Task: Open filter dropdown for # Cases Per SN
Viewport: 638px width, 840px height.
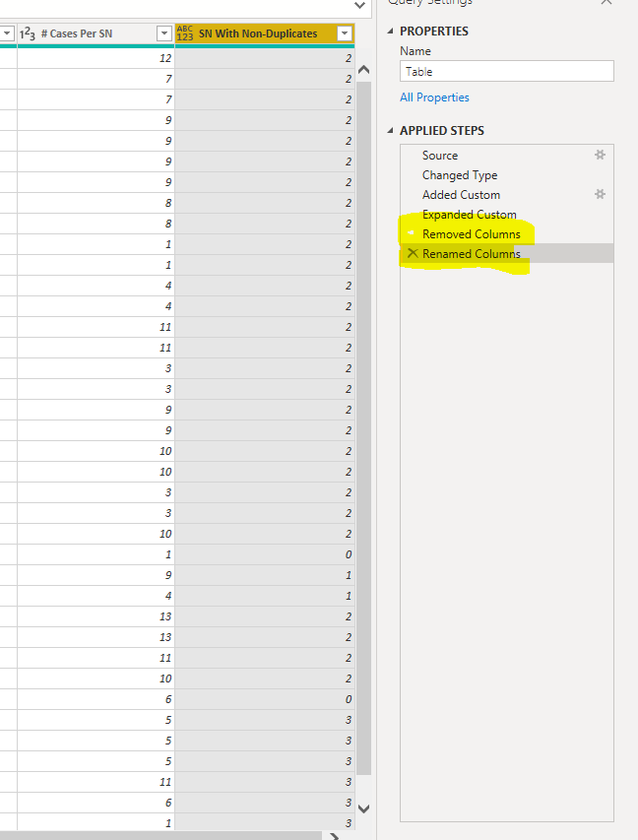Action: coord(164,33)
